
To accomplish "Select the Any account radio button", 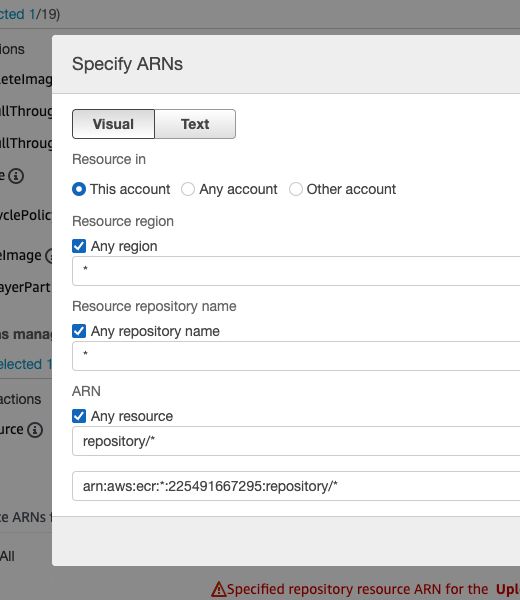I will (188, 189).
